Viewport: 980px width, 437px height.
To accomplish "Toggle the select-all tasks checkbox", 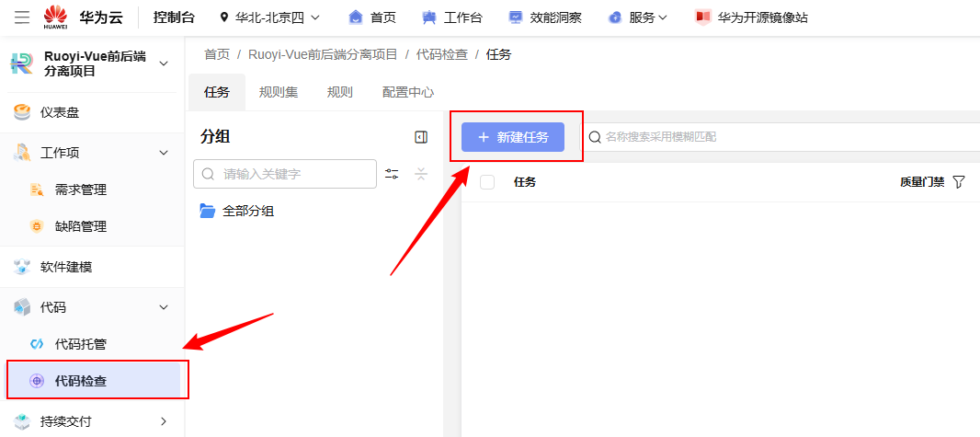I will pyautogui.click(x=487, y=182).
